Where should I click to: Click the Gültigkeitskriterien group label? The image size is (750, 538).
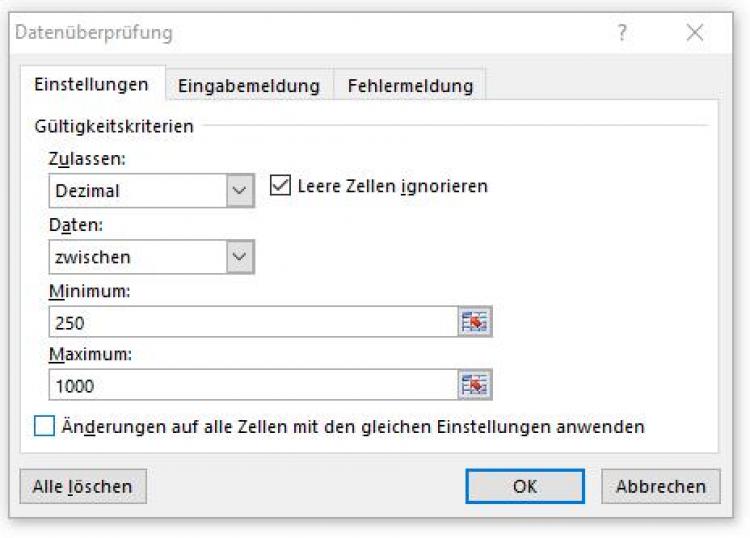coord(114,126)
